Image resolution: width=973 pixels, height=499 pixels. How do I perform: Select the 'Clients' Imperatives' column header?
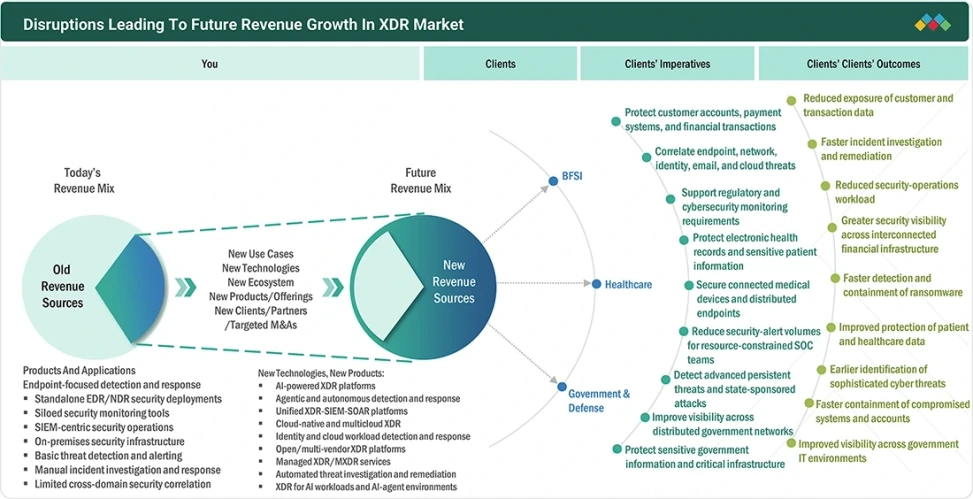click(x=667, y=63)
